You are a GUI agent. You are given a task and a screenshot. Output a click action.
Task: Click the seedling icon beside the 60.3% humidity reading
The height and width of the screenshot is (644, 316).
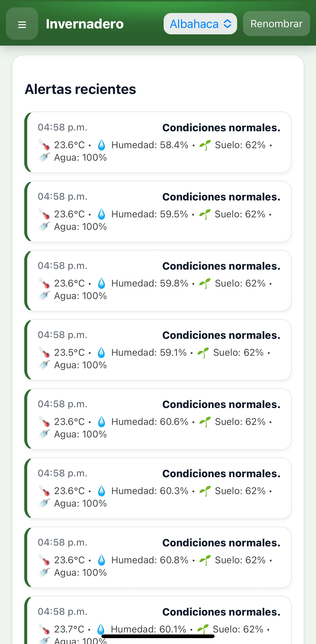205,491
